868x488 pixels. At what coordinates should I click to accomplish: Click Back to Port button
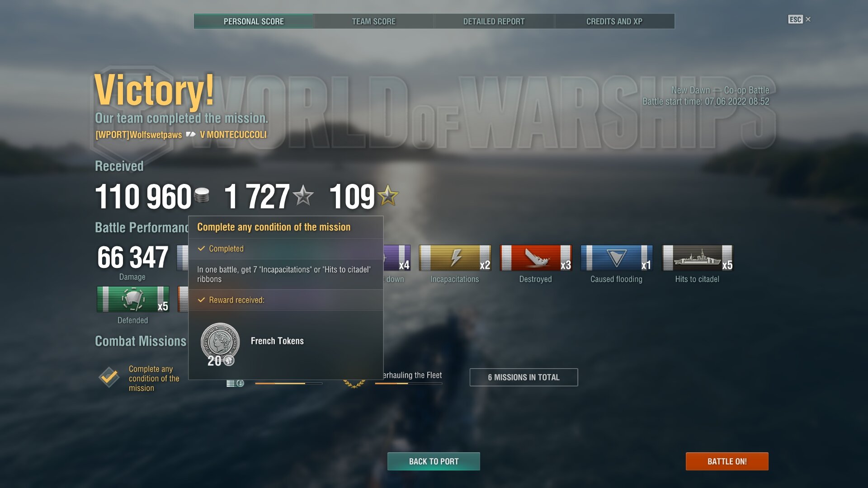[x=434, y=461]
